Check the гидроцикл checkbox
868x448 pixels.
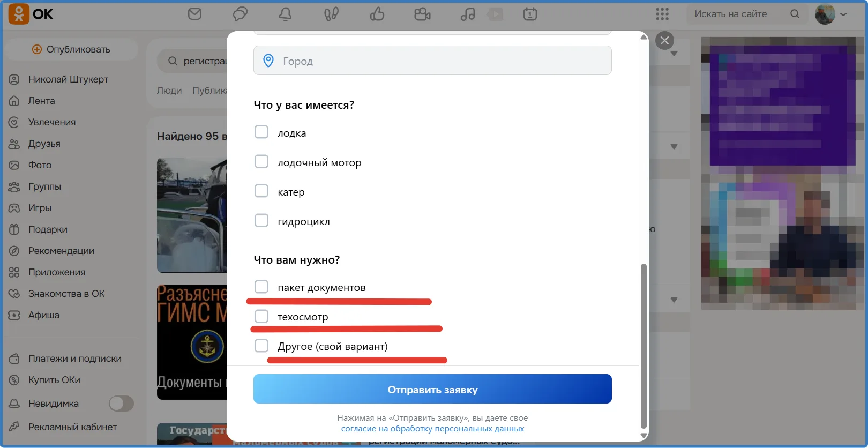pyautogui.click(x=261, y=220)
